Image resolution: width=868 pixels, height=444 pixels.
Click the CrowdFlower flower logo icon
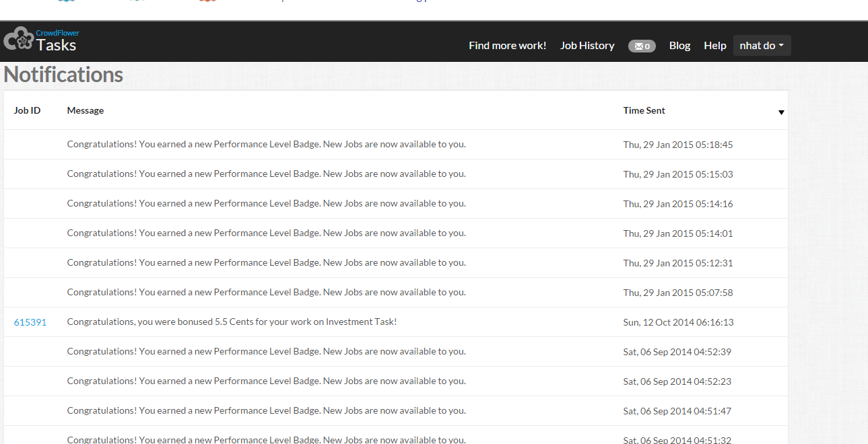[19, 39]
